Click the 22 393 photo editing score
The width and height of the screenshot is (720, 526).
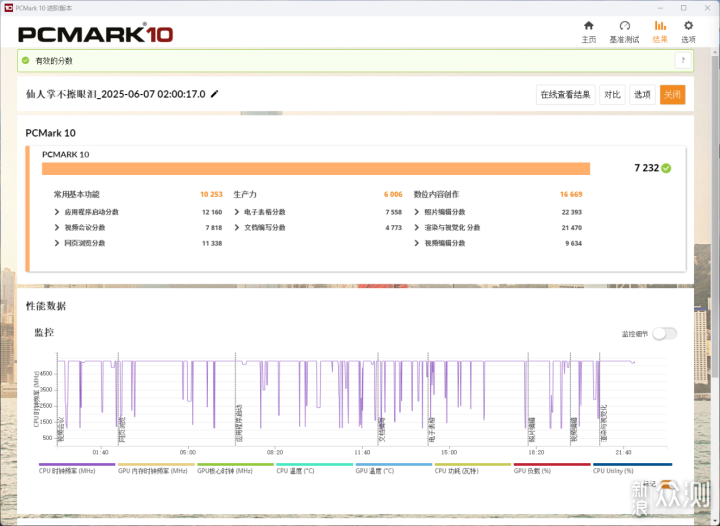click(x=572, y=212)
